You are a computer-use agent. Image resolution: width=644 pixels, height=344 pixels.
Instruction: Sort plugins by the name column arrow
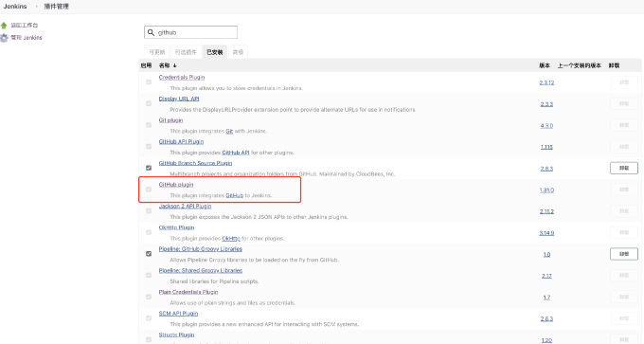click(x=175, y=65)
